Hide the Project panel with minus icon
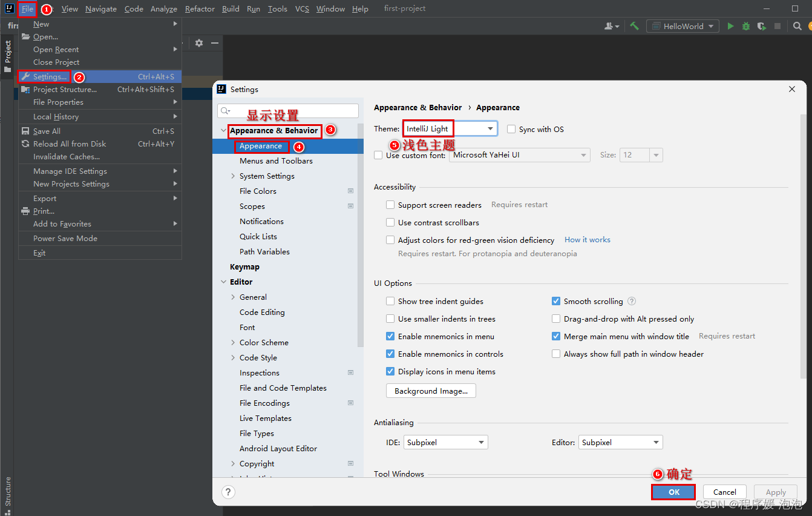Image resolution: width=812 pixels, height=516 pixels. click(214, 43)
